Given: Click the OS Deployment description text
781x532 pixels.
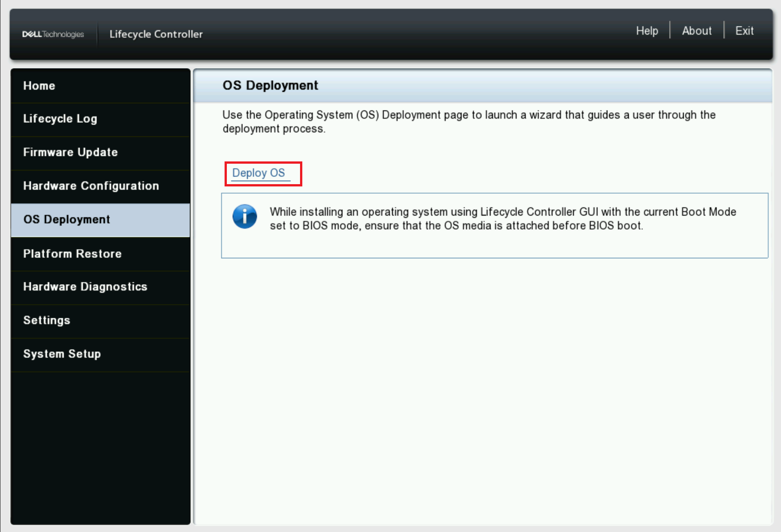Looking at the screenshot, I should [x=468, y=121].
